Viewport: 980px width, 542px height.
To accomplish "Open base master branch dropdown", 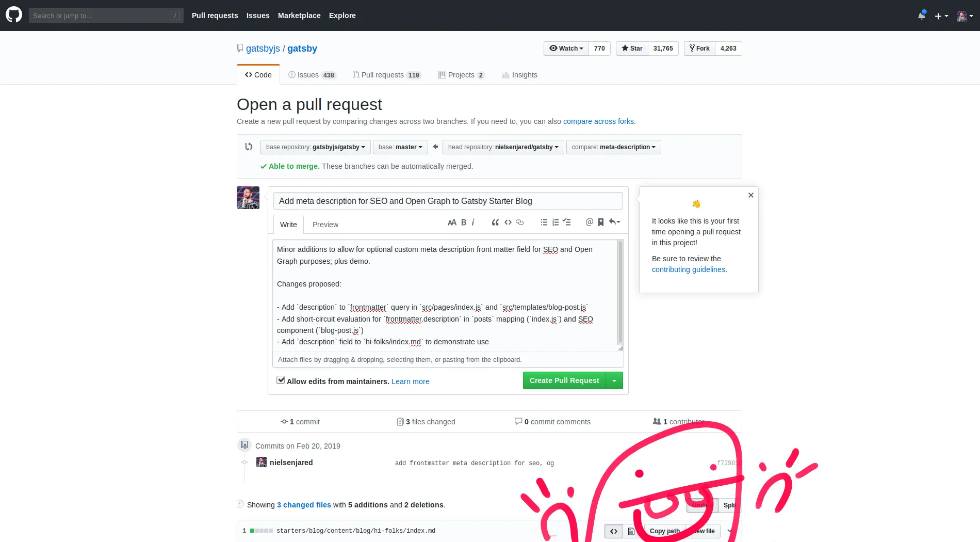I will click(400, 147).
